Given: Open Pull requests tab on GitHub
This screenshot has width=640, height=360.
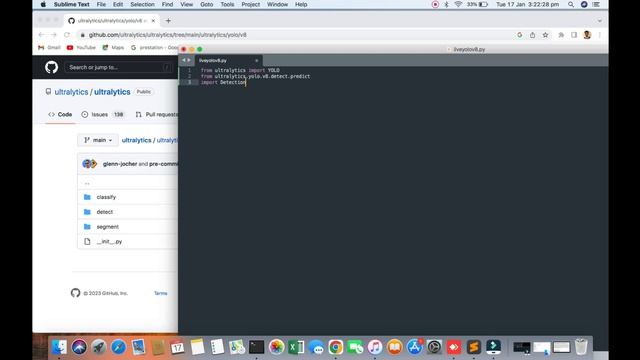Looking at the screenshot, I should click(157, 115).
